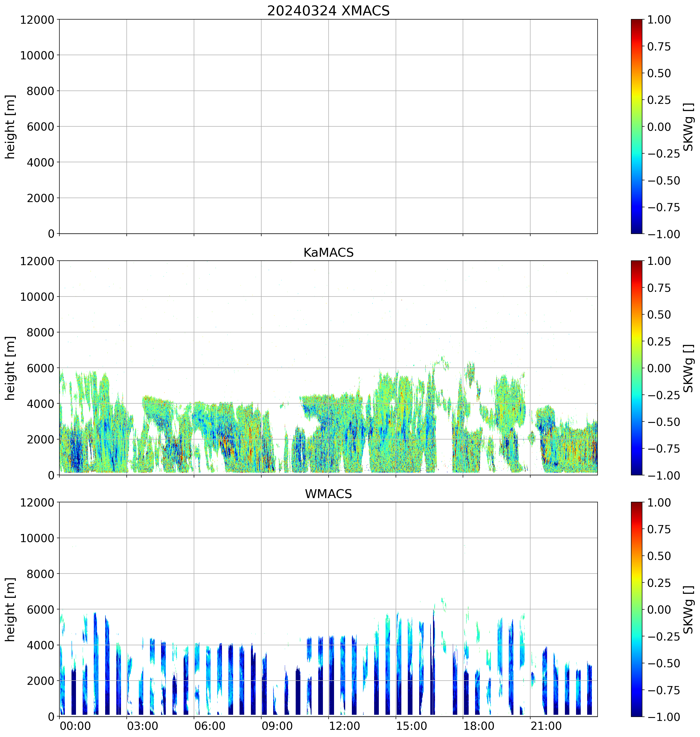
Task: Click the 15:00 time axis label
Action: coord(411,726)
